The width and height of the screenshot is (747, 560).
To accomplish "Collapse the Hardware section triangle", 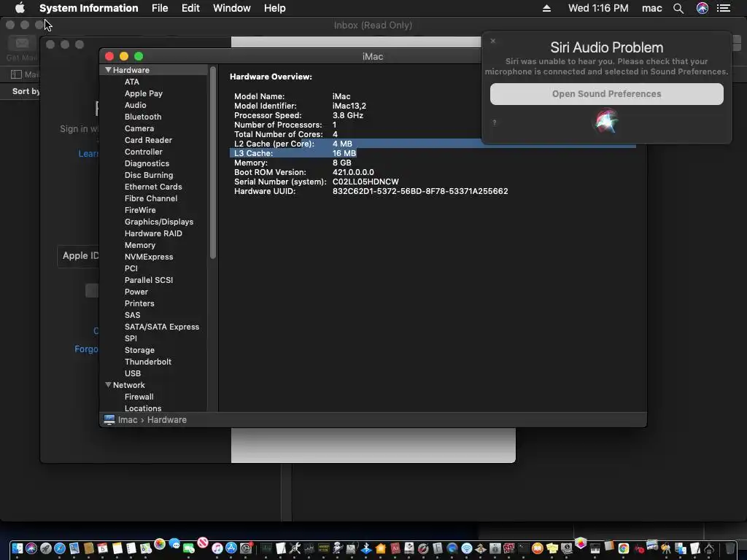I will pyautogui.click(x=108, y=70).
